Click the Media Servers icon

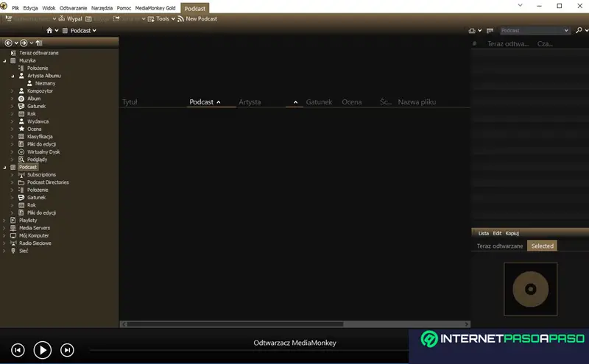(13, 228)
